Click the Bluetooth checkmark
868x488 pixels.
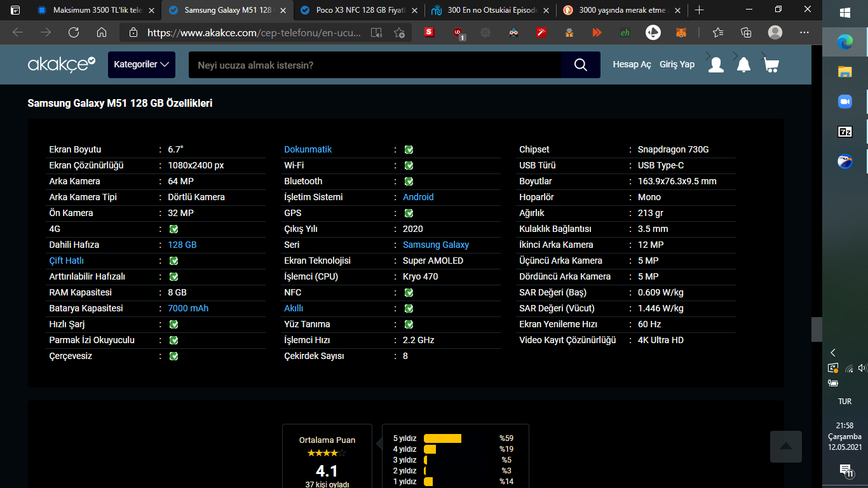[409, 181]
